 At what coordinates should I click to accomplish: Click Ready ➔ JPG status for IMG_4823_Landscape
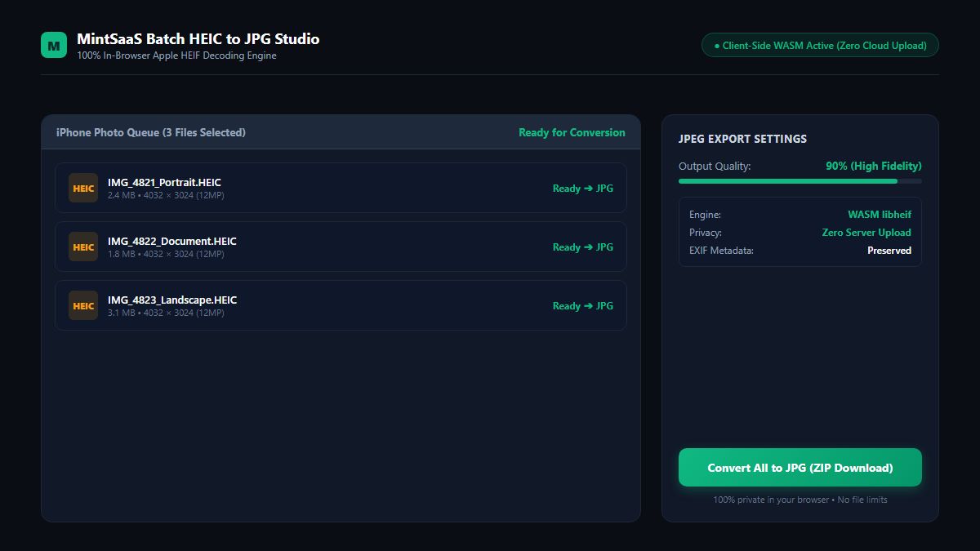(583, 305)
